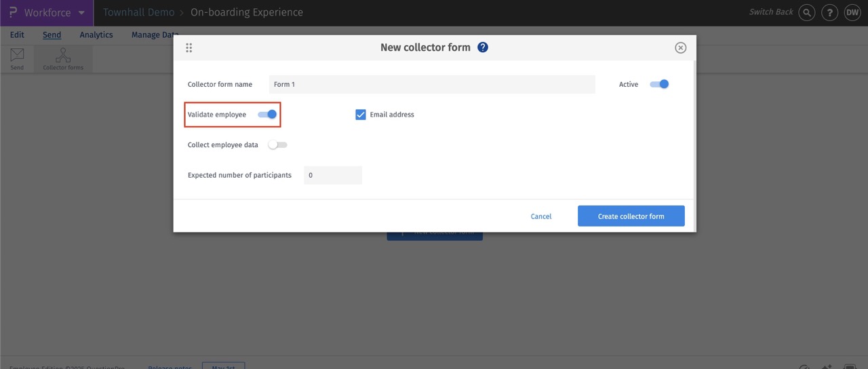Grab the dialog drag handle icon

(189, 47)
